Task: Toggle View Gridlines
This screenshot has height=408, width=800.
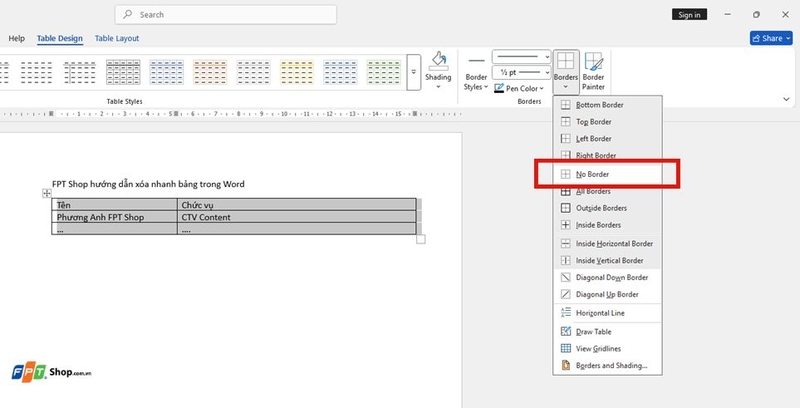Action: 607,348
